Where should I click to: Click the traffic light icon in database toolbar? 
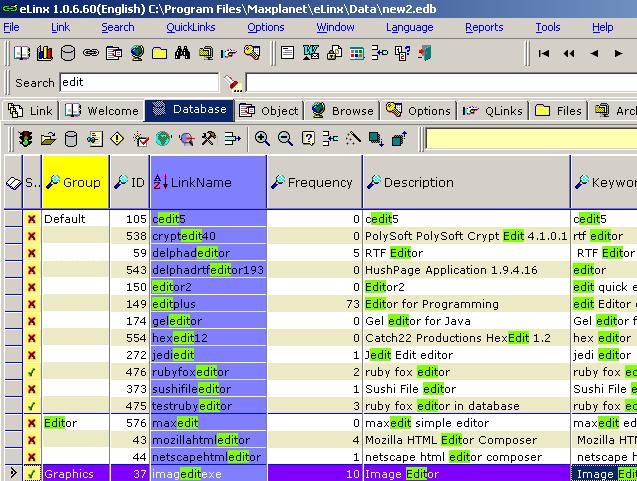pos(26,139)
